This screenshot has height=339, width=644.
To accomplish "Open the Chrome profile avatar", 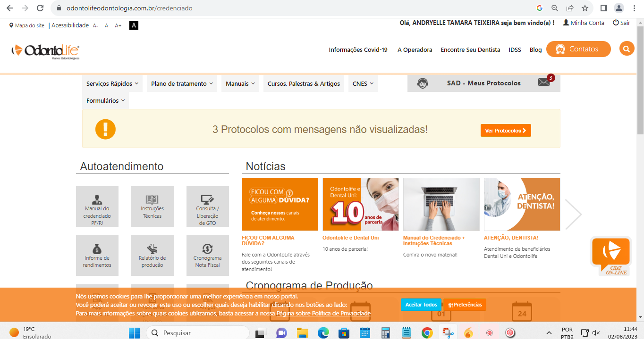I will [619, 8].
